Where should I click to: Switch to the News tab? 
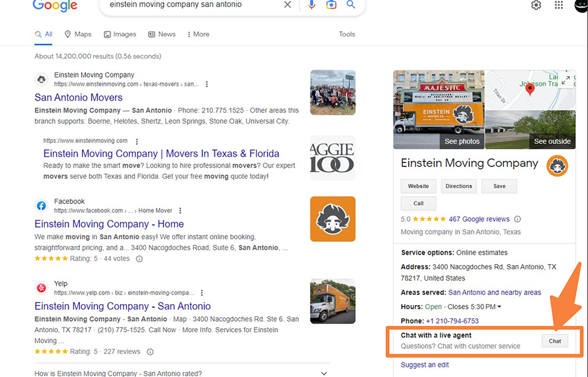[x=162, y=34]
